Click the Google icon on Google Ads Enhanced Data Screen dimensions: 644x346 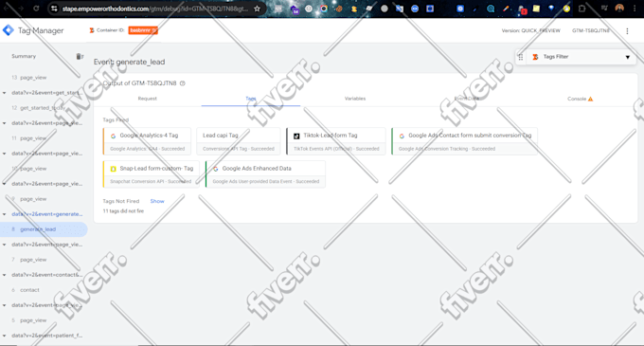(216, 169)
